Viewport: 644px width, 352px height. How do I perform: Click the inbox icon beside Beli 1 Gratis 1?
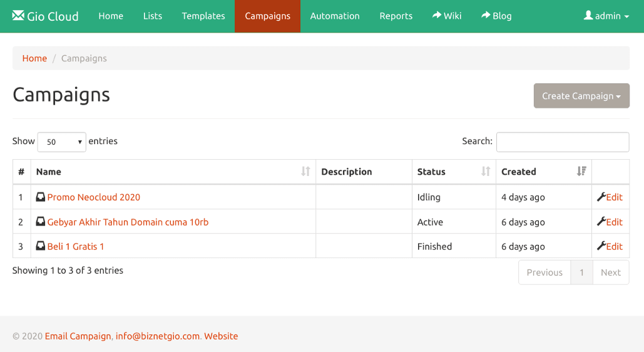click(x=41, y=246)
